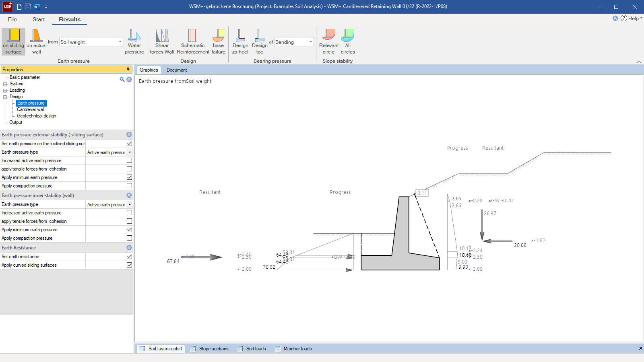Enable external 'Apply compaction pressure'
Viewport: 644px width, 362px height.
point(129,186)
